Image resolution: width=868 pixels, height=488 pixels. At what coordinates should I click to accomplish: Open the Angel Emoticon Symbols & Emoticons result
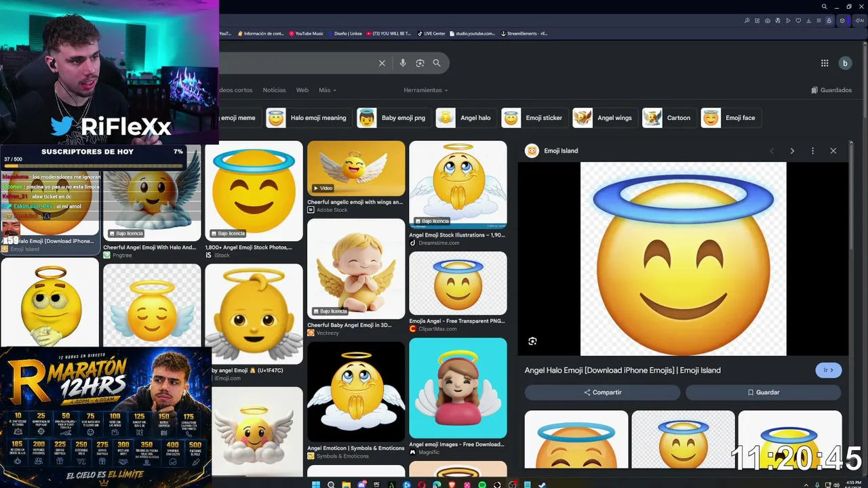click(356, 401)
